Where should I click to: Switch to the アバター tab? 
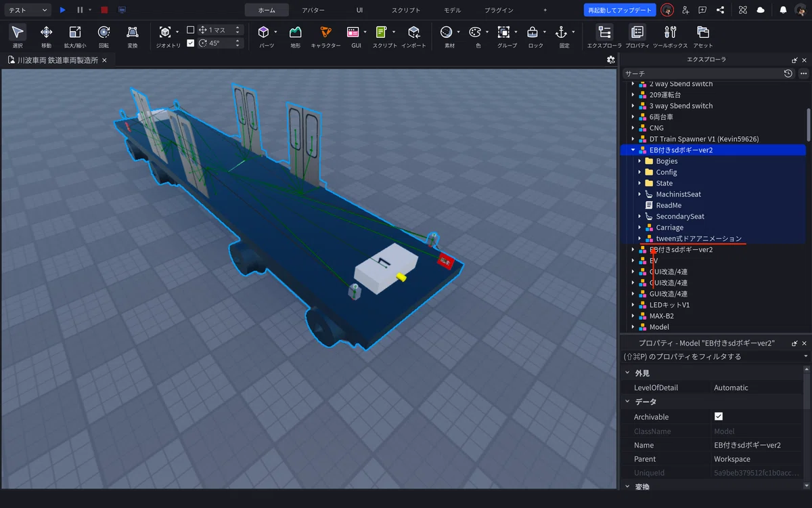pos(313,10)
